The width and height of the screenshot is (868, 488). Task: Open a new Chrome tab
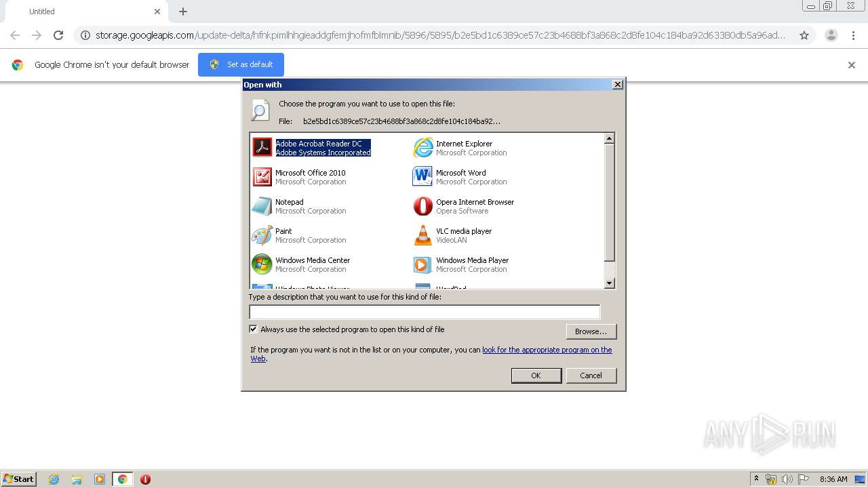click(183, 12)
